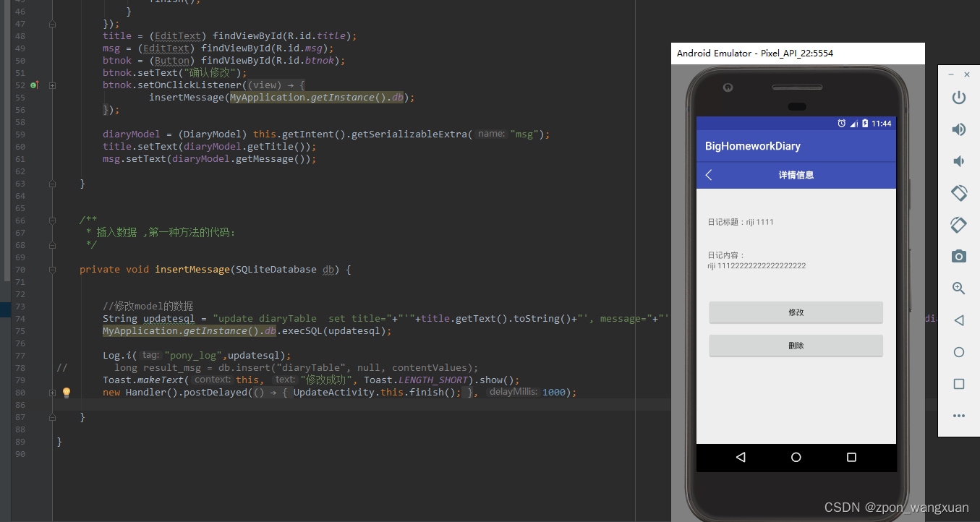Tap the Back triangle in emulator navigation bar
The height and width of the screenshot is (522, 980).
tap(741, 457)
